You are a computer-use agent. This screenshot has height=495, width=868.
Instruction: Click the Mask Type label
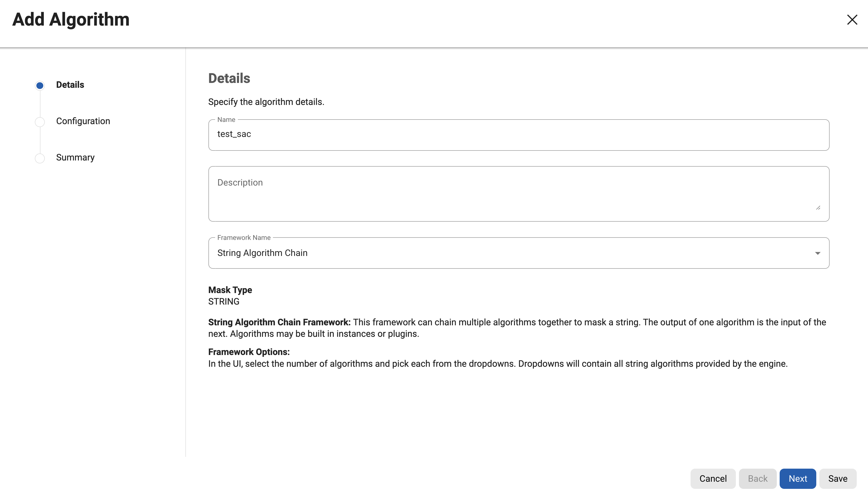pos(230,290)
